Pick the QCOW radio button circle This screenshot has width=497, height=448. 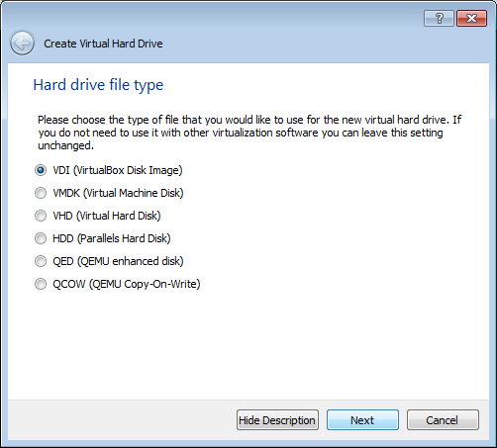pos(41,284)
